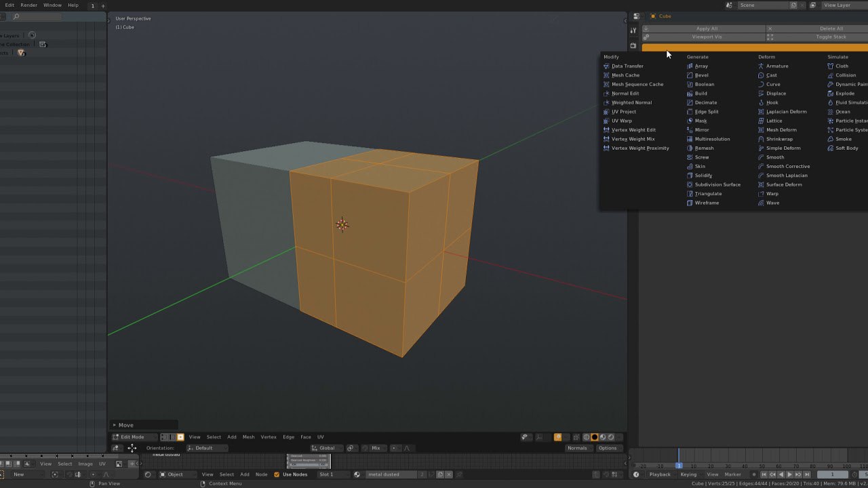This screenshot has width=868, height=488.
Task: Click the current frame marker on timeline
Action: tap(678, 466)
